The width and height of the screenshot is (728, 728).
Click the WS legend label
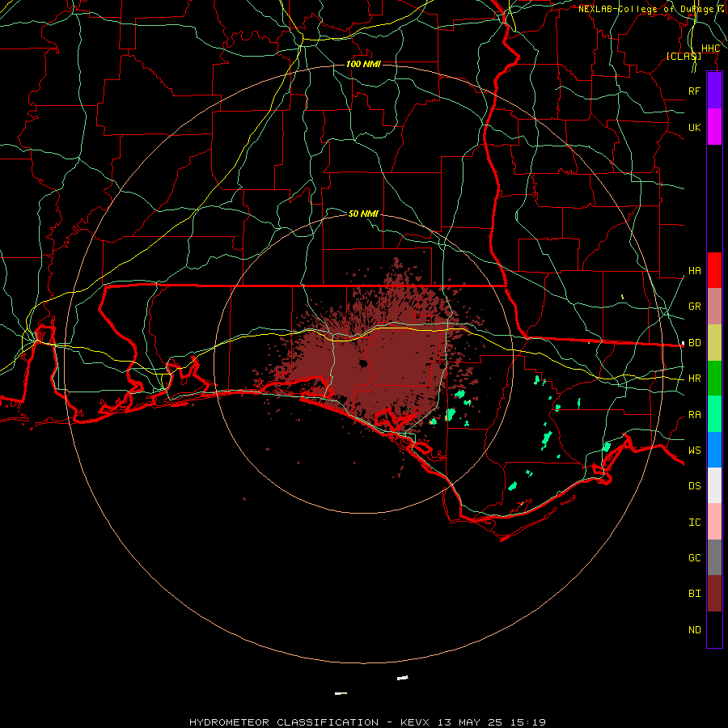click(695, 451)
